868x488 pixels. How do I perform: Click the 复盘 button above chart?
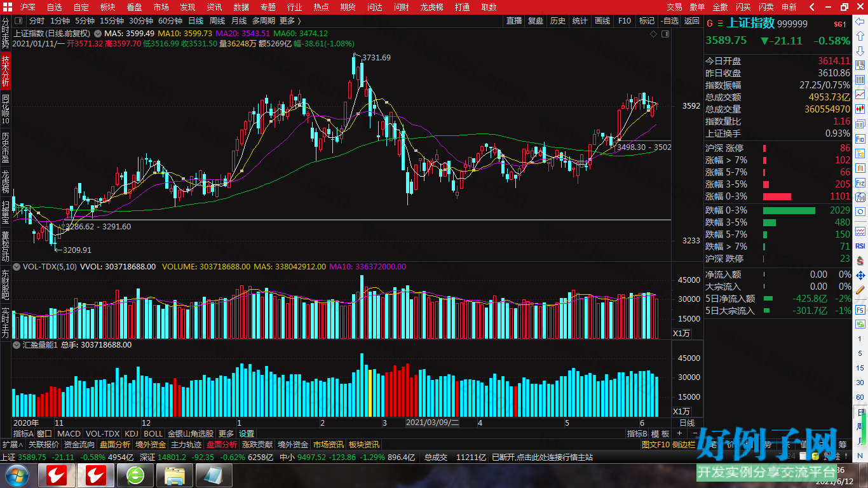(536, 20)
